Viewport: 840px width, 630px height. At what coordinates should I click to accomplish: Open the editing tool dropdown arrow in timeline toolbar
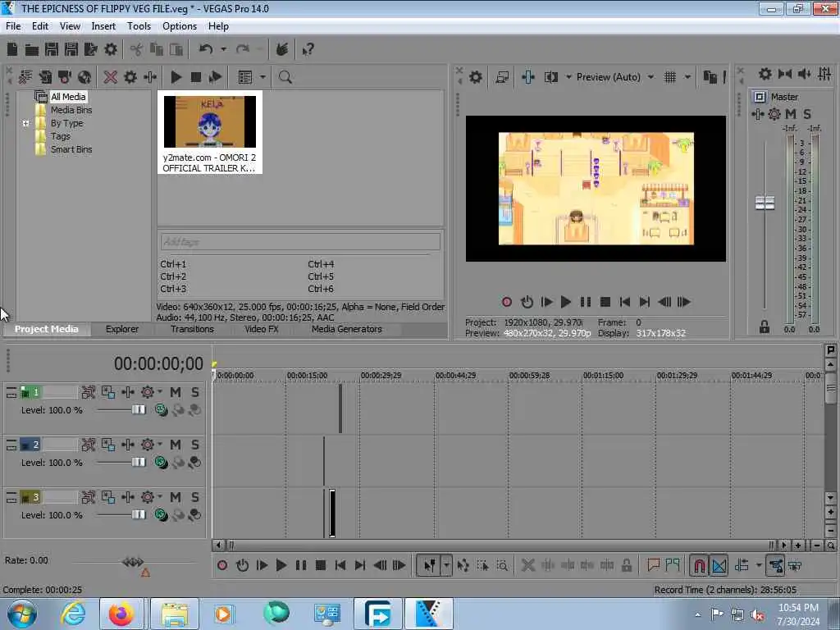click(x=446, y=565)
